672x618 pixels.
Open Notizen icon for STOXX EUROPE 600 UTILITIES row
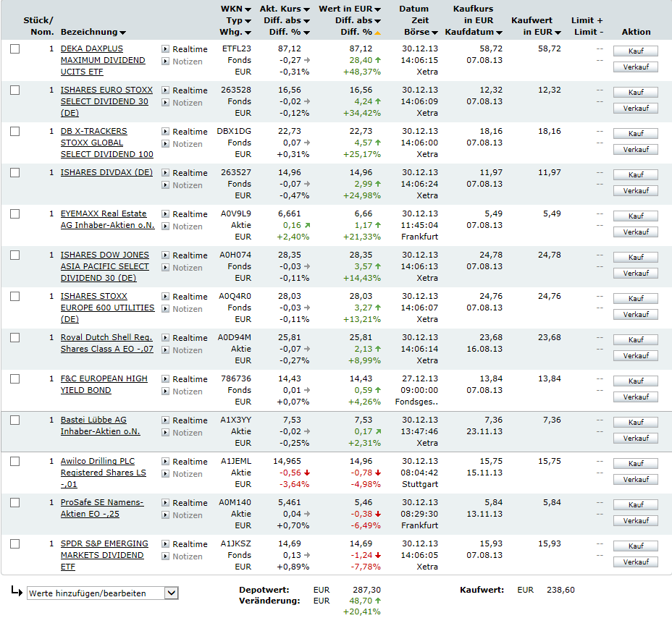coord(165,309)
